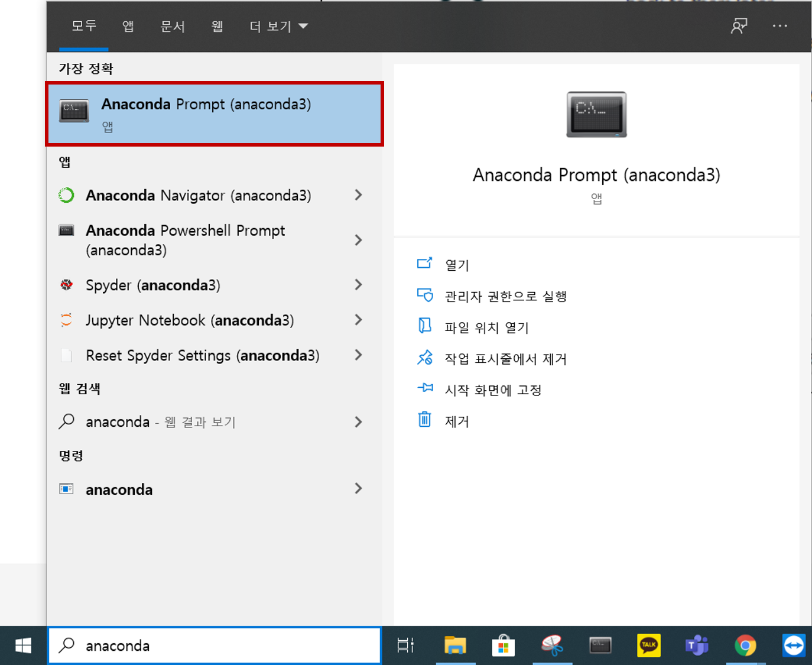Click the Anaconda Navigator green ring icon

coord(66,195)
